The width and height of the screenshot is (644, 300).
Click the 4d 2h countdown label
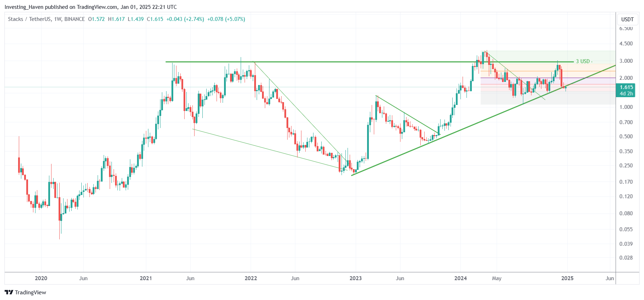(626, 94)
